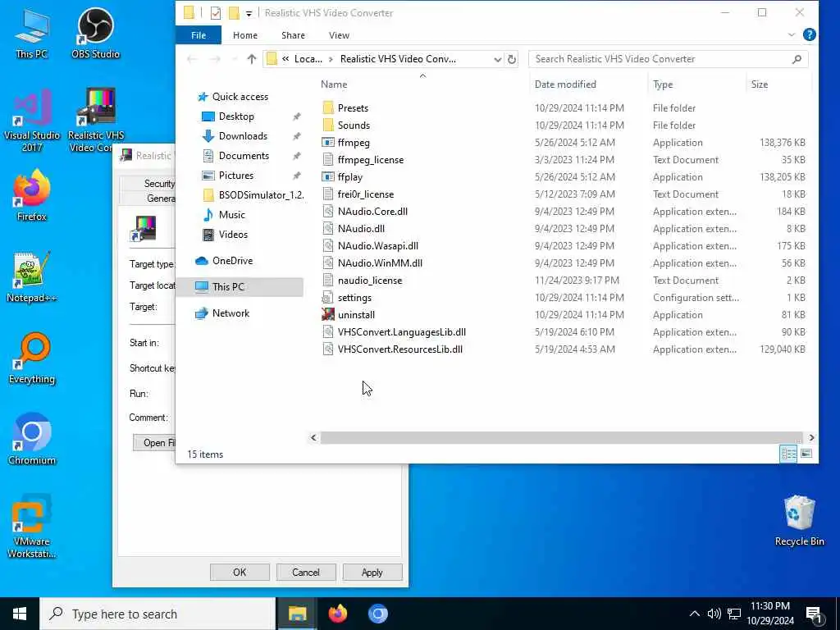Open the Recent locations dropdown arrow

point(234,59)
